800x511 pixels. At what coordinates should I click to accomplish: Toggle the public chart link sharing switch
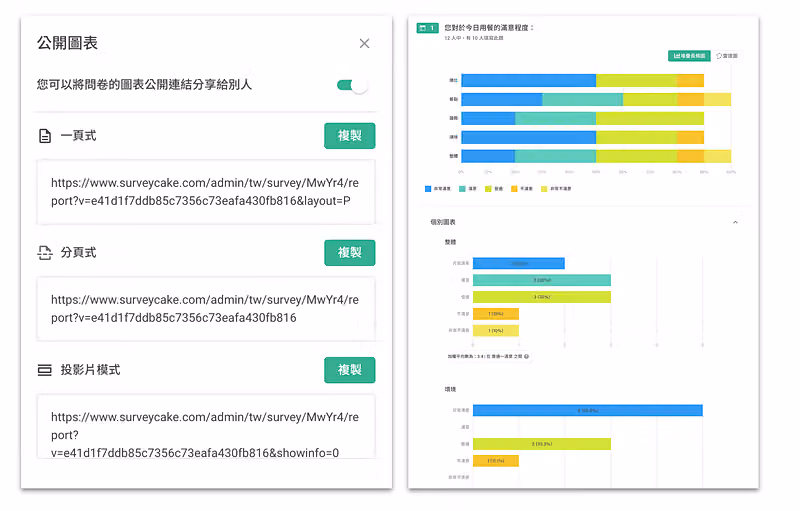[352, 85]
